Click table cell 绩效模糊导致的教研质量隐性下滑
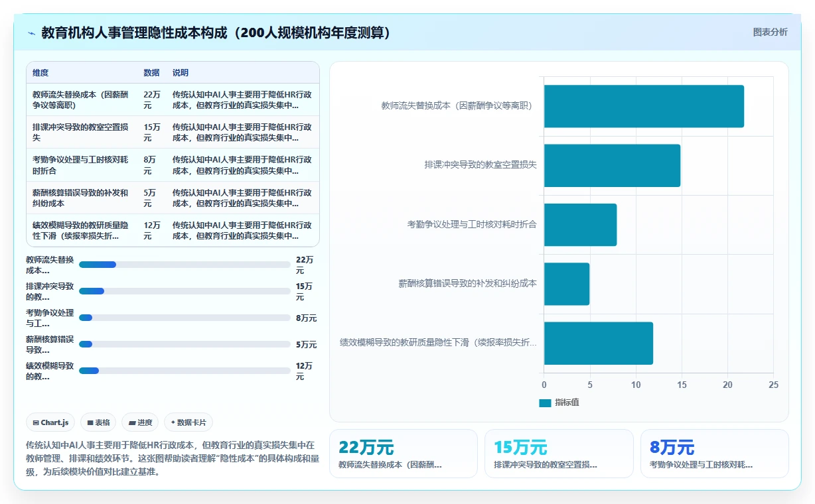815x504 pixels. click(x=81, y=230)
